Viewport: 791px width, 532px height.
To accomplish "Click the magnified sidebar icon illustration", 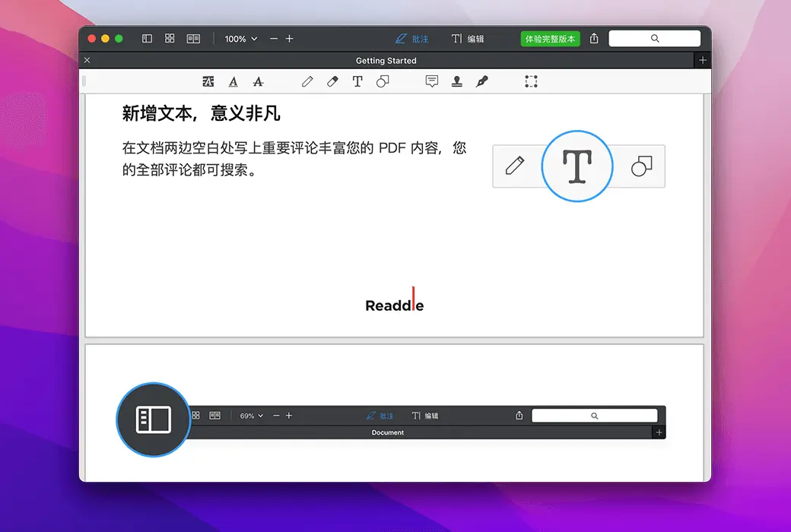I will pos(154,420).
